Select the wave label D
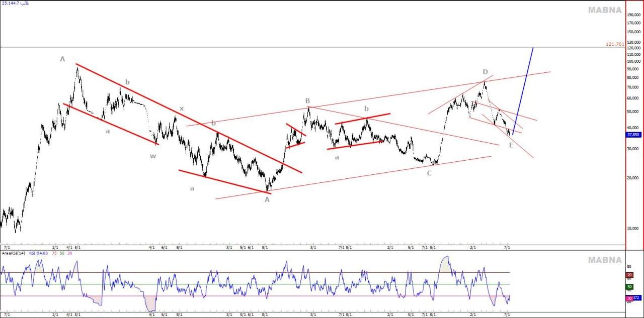 click(485, 72)
